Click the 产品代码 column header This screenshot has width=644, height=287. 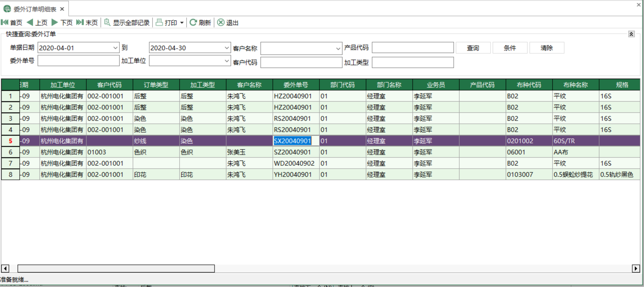tap(482, 85)
